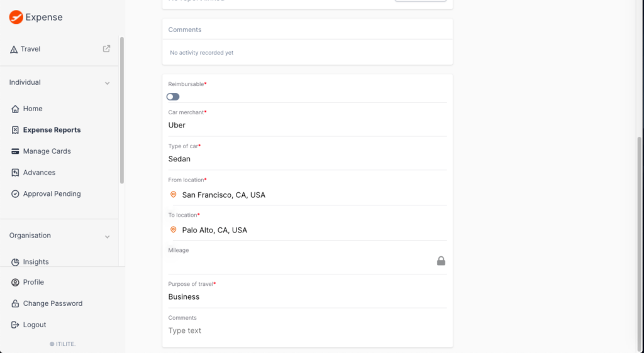The width and height of the screenshot is (644, 353).
Task: Select the Approval Pending checkmark icon
Action: click(15, 194)
